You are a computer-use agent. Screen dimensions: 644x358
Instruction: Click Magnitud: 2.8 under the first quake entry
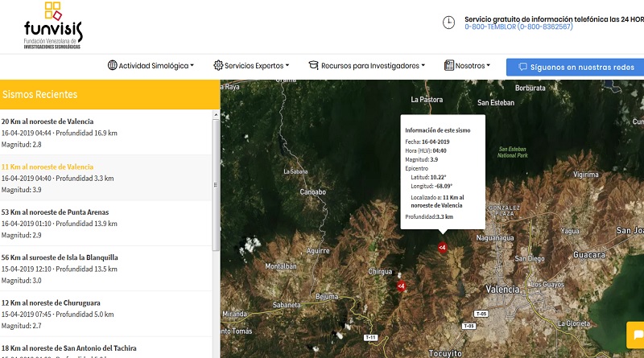[x=22, y=145]
